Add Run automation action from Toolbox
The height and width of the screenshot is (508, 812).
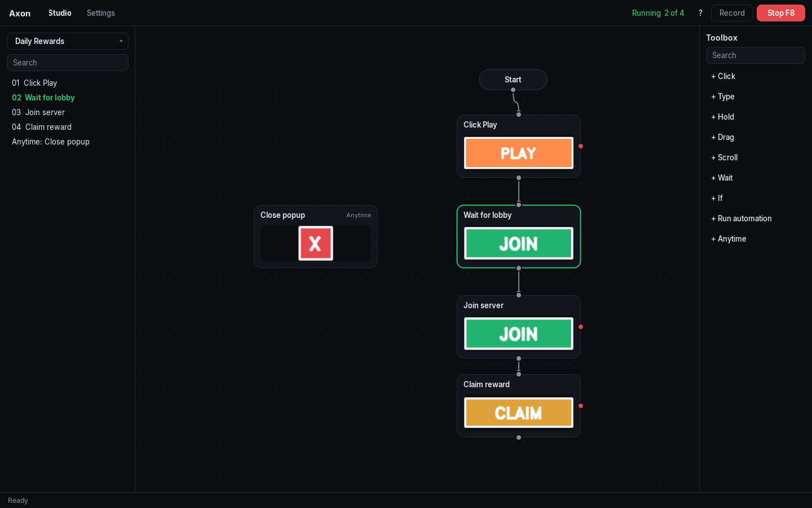(x=756, y=218)
